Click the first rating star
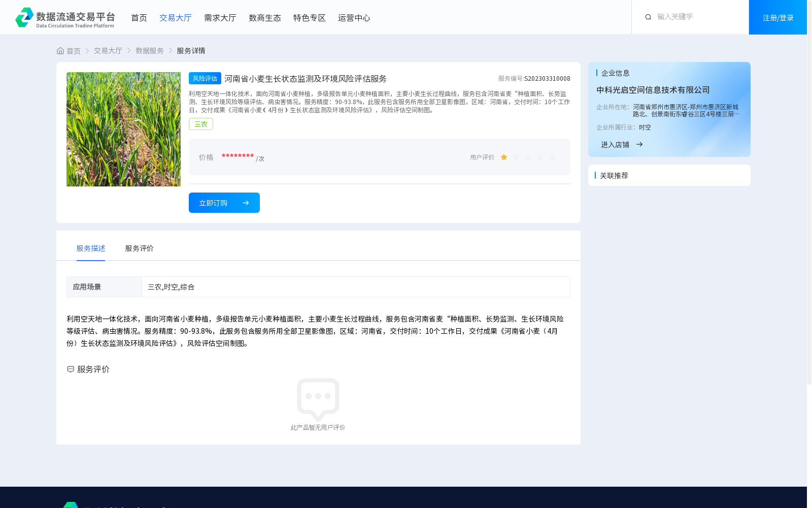The width and height of the screenshot is (812, 508). coord(504,157)
